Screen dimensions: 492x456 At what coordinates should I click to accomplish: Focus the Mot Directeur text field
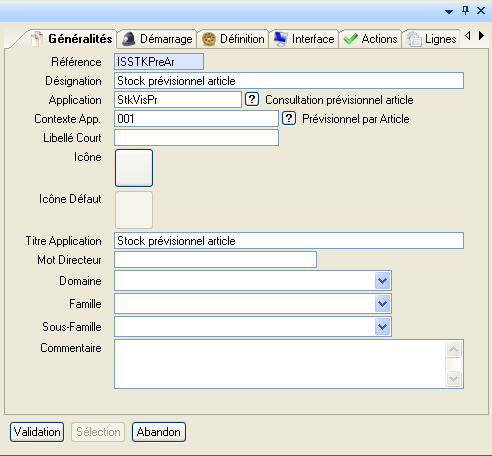click(215, 260)
